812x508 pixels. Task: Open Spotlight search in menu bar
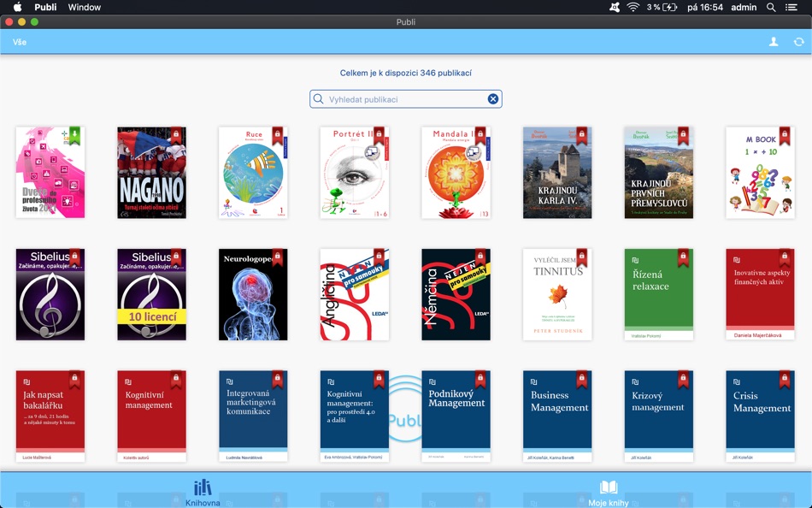(771, 7)
